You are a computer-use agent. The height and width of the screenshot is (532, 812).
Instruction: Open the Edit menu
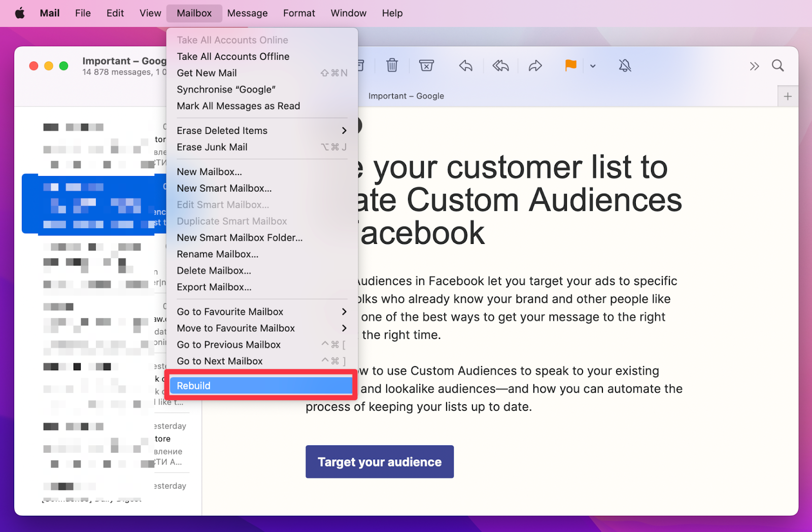[x=115, y=13]
